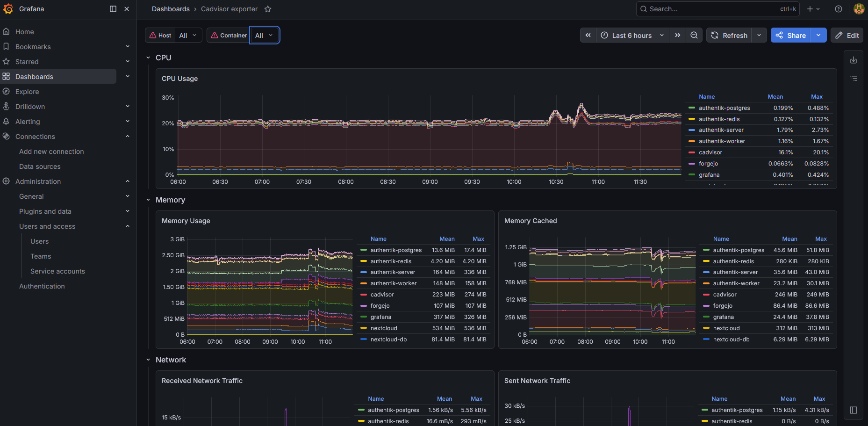
Task: Toggle authentik-postgres in Received Network Traffic legend
Action: (394, 410)
